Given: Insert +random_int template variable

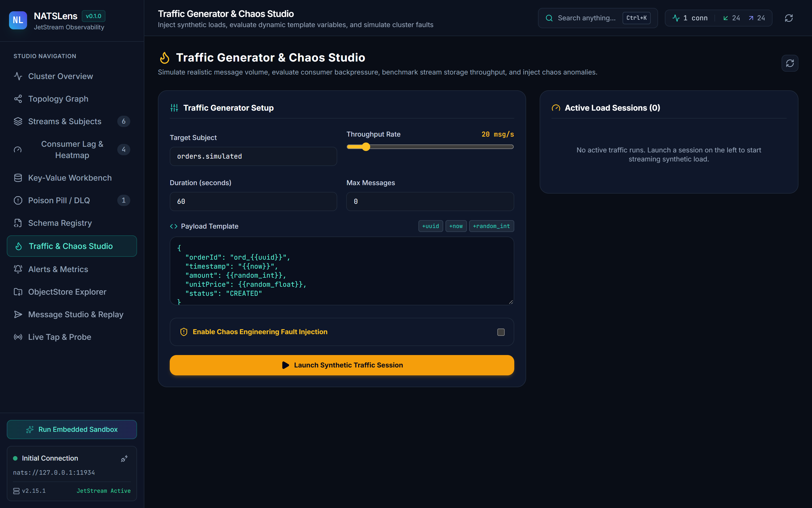Looking at the screenshot, I should tap(491, 226).
